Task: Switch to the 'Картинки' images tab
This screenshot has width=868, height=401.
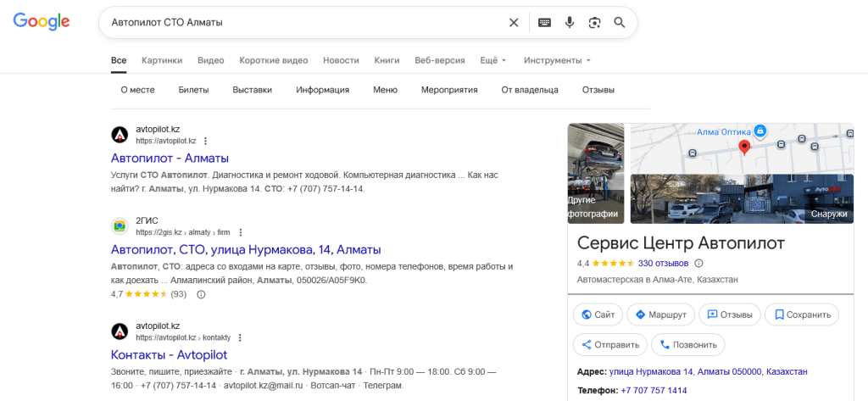Action: point(162,61)
